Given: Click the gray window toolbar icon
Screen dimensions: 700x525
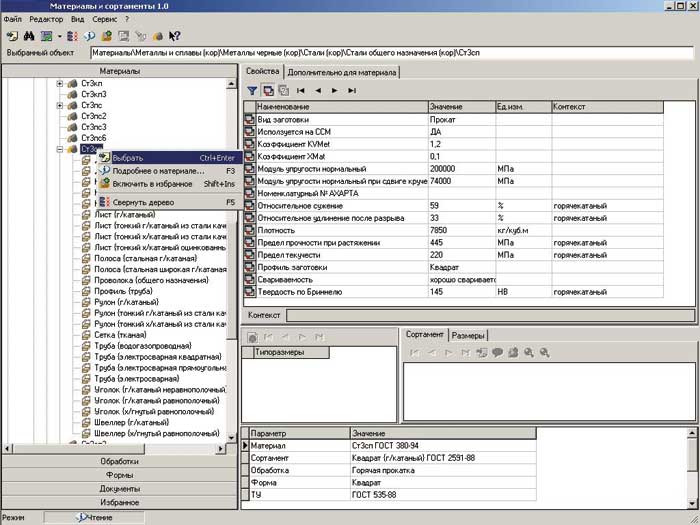Looking at the screenshot, I should 124,36.
